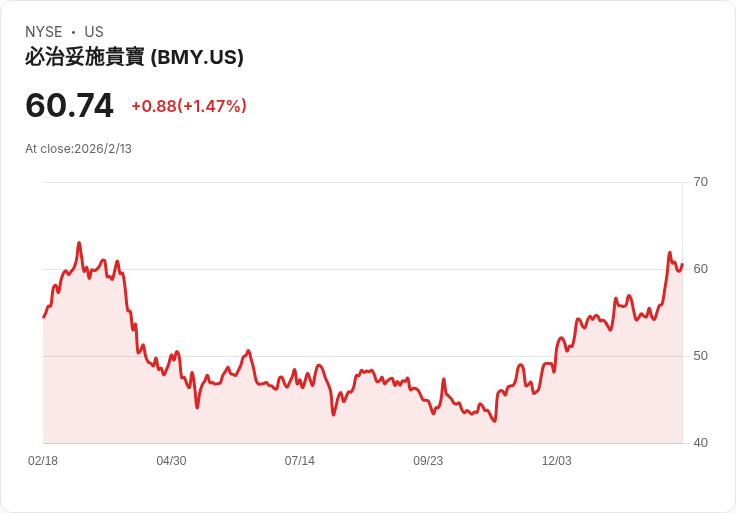Click the 60 value on price axis
The height and width of the screenshot is (513, 736).
(x=700, y=269)
